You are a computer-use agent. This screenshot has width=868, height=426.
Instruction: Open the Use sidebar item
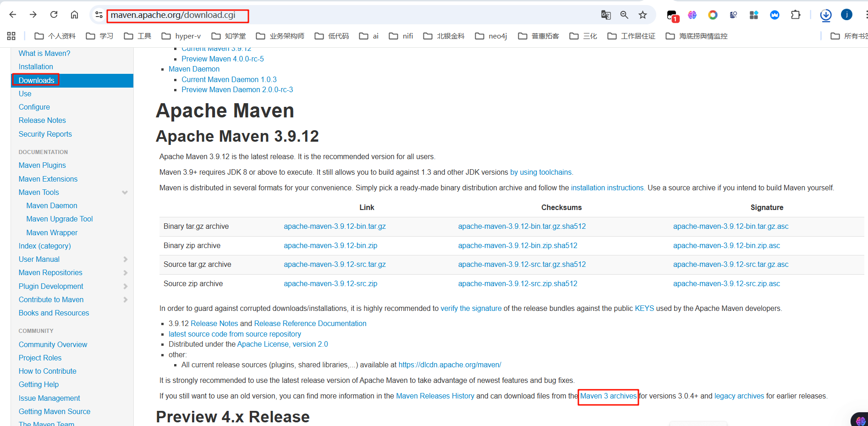click(25, 94)
